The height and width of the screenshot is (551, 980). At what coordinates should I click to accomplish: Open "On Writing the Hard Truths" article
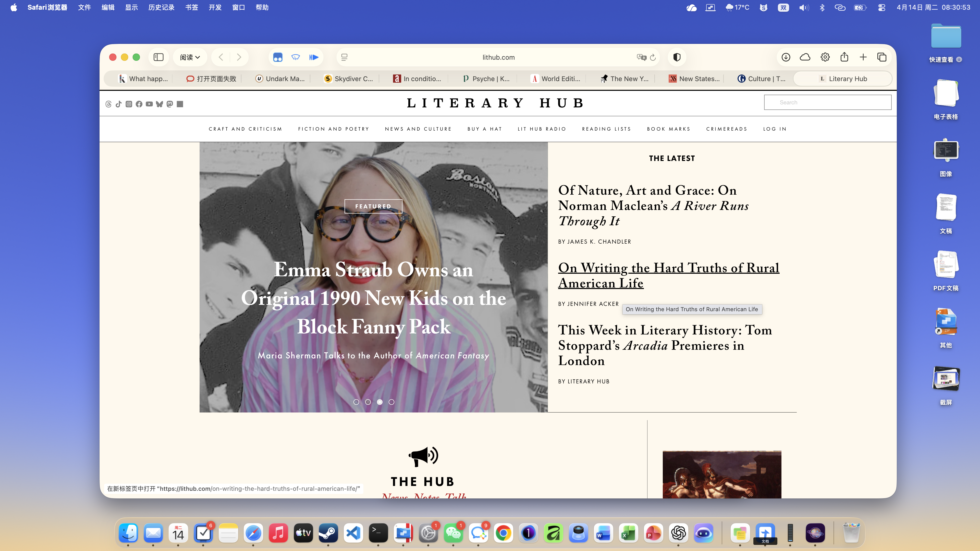pyautogui.click(x=668, y=275)
